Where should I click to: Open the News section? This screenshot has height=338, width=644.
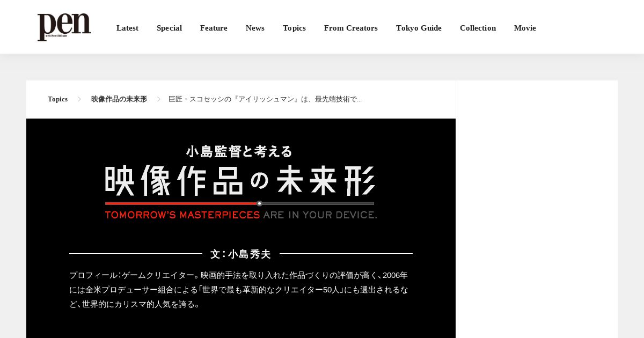pyautogui.click(x=255, y=28)
